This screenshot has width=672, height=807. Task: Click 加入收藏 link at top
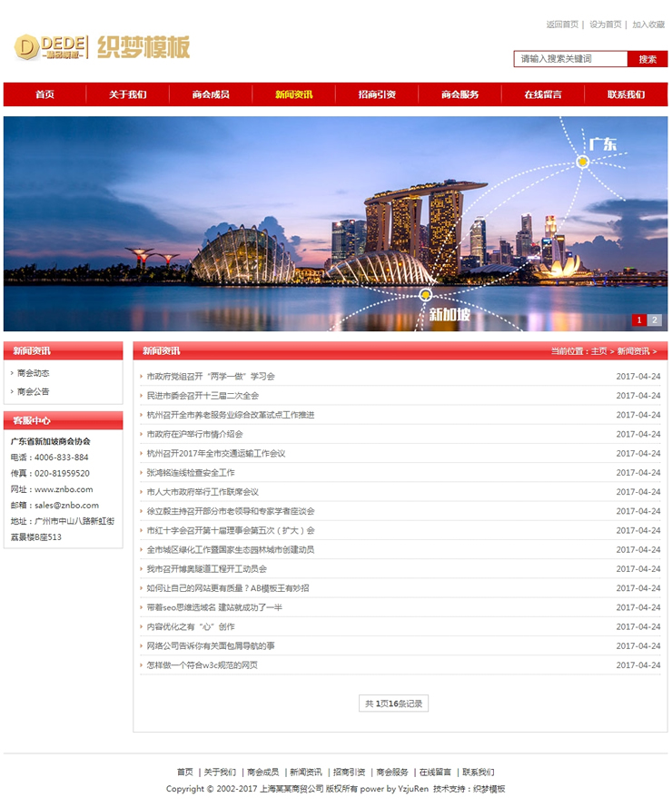tap(648, 25)
